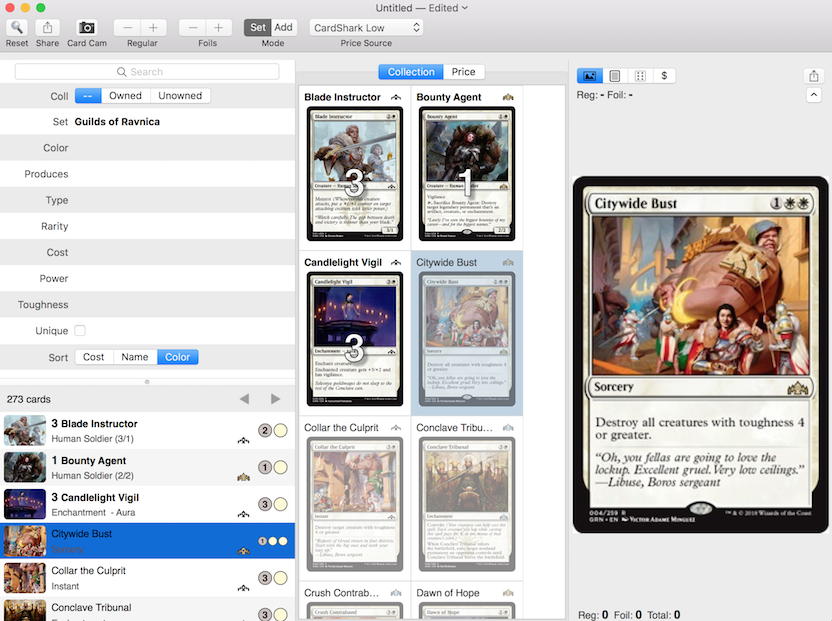Select the image view icon in detail panel

click(589, 75)
